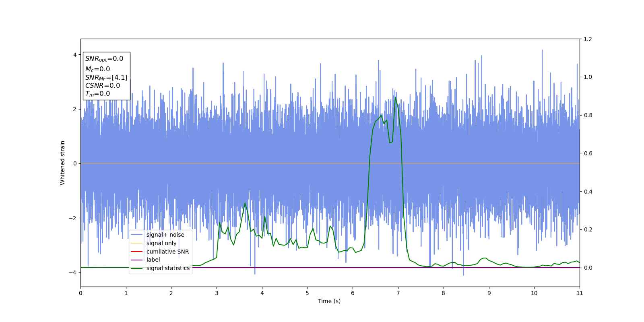Click right y-axis tick label 1.2

coord(588,39)
